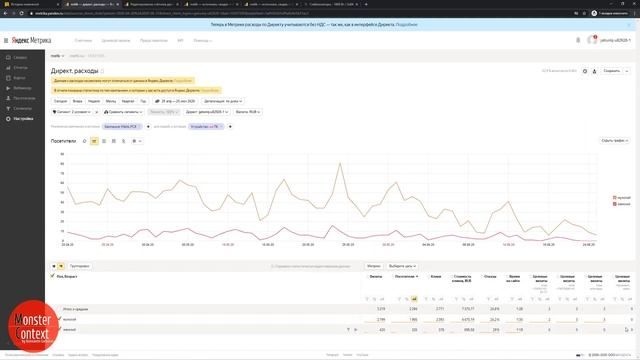640x360 pixels.
Task: Close the blue НДС notification banner
Action: click(x=629, y=25)
